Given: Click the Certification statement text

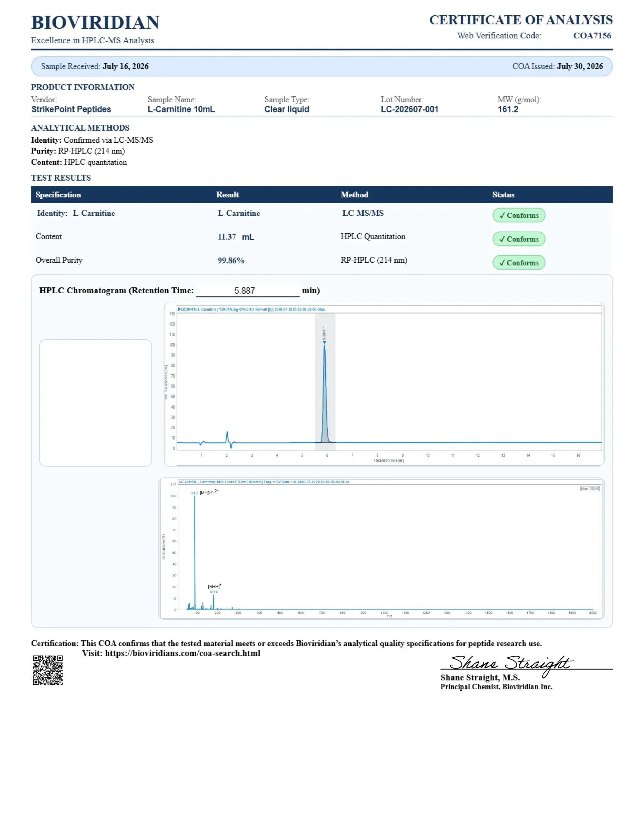Looking at the screenshot, I should tap(286, 643).
